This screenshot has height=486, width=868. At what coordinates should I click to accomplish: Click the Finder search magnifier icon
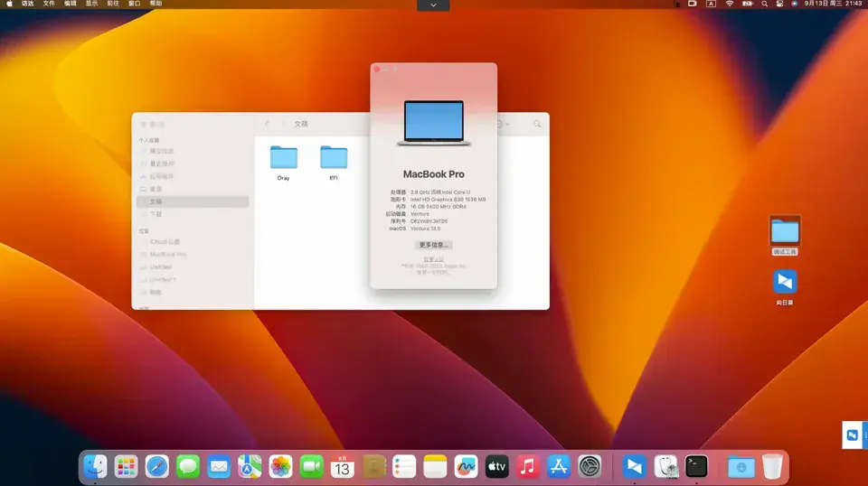point(537,124)
